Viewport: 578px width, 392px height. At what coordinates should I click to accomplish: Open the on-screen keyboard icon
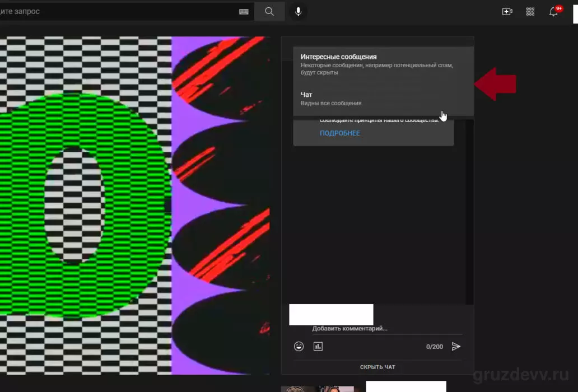coord(244,12)
